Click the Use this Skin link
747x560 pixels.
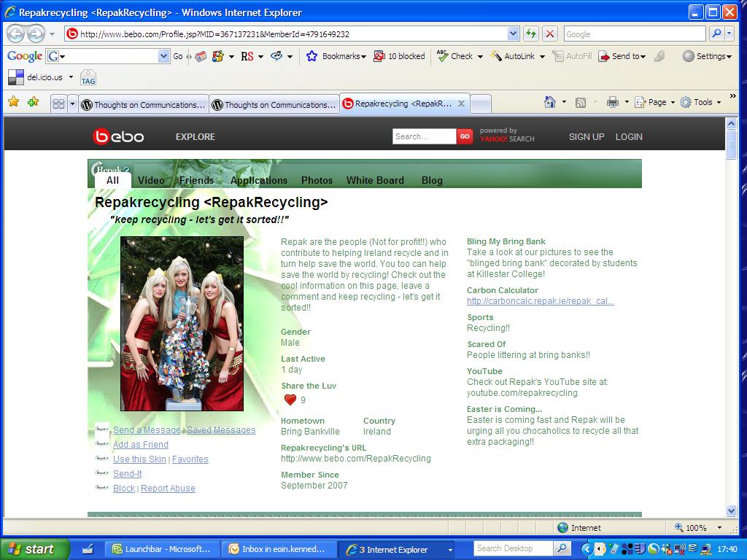tap(139, 459)
